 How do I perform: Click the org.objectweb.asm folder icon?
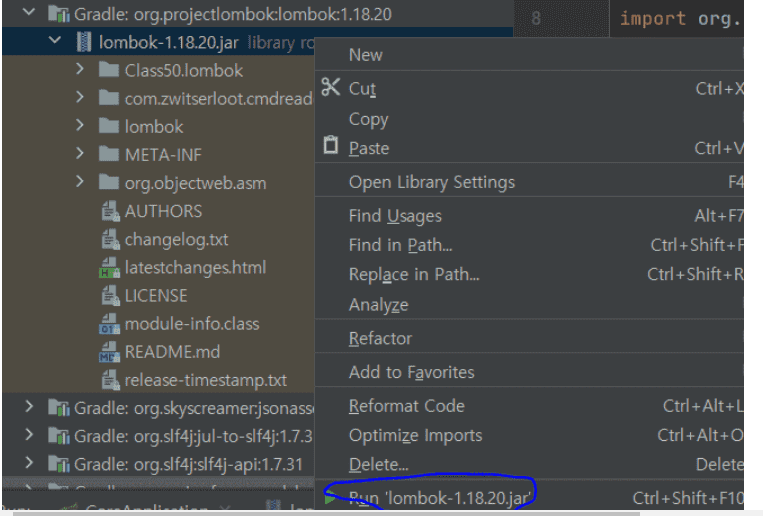[109, 183]
